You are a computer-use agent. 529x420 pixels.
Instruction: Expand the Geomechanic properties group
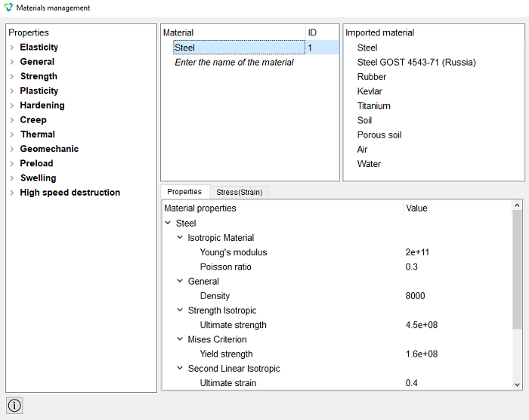pyautogui.click(x=12, y=149)
